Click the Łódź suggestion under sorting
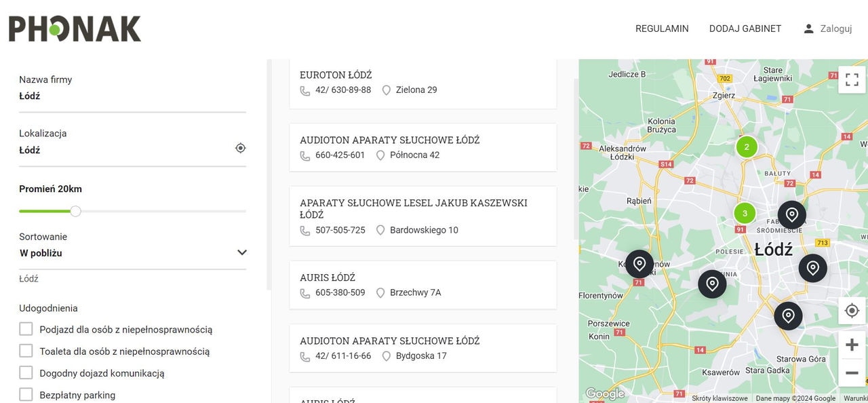Screen dimensions: 868x403 coord(28,279)
